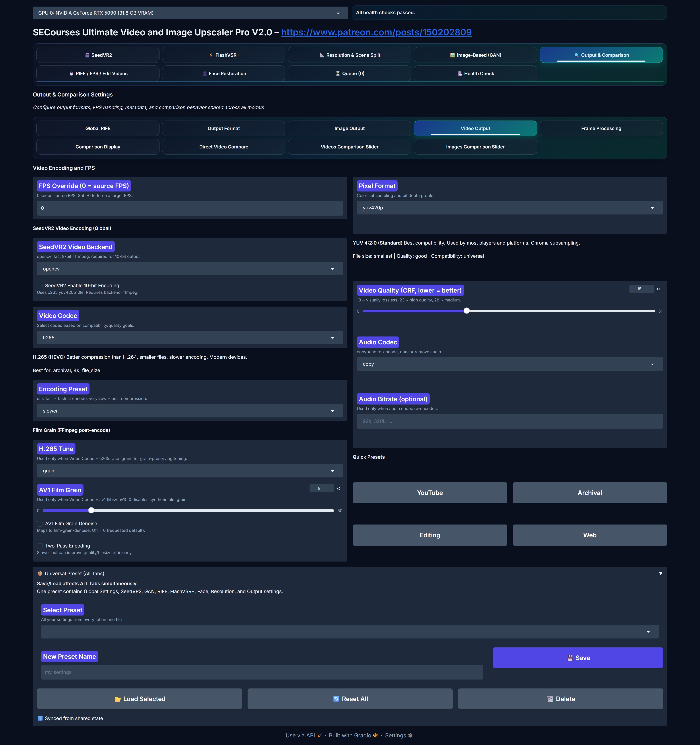Click the reset icon beside Video Quality value
This screenshot has height=745, width=700.
coord(658,289)
